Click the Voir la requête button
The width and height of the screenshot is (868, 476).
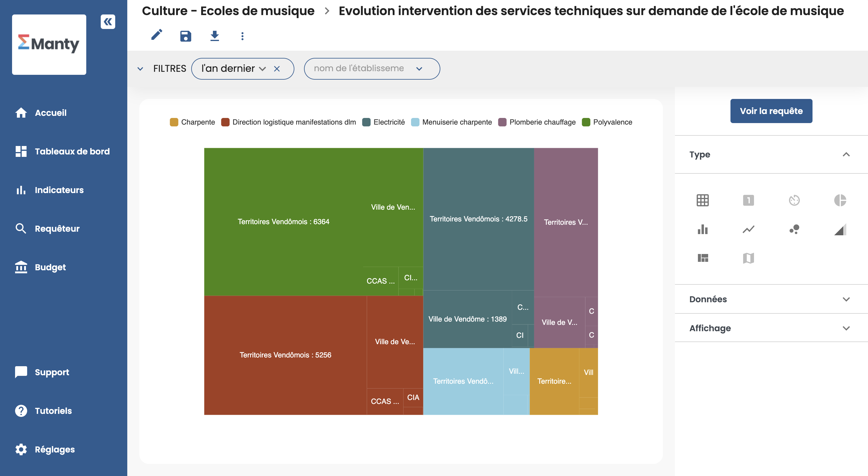click(771, 111)
